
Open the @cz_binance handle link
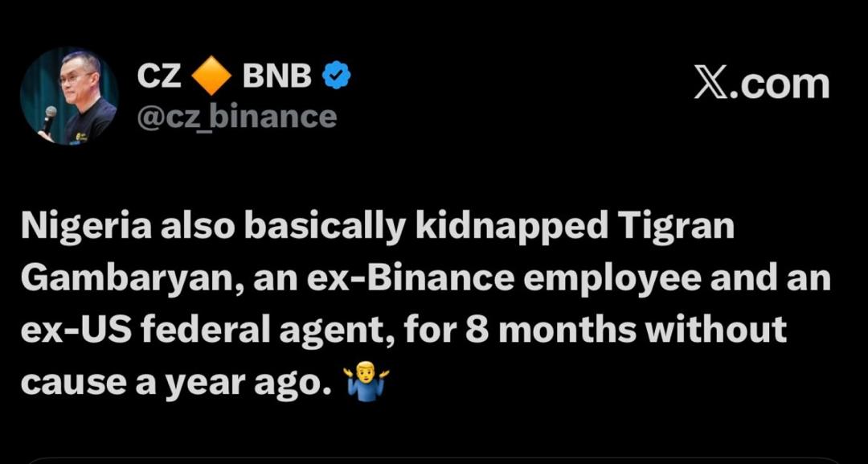[x=237, y=117]
